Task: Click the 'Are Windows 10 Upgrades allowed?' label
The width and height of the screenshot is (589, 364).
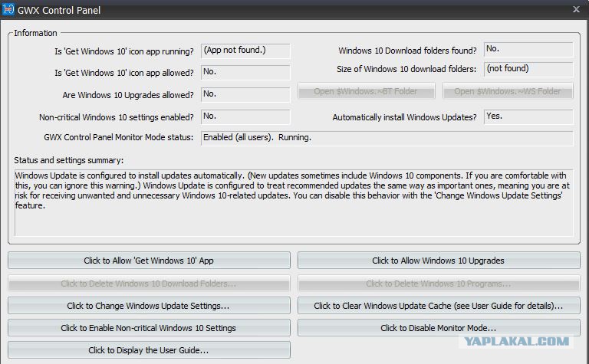Action: pyautogui.click(x=128, y=95)
